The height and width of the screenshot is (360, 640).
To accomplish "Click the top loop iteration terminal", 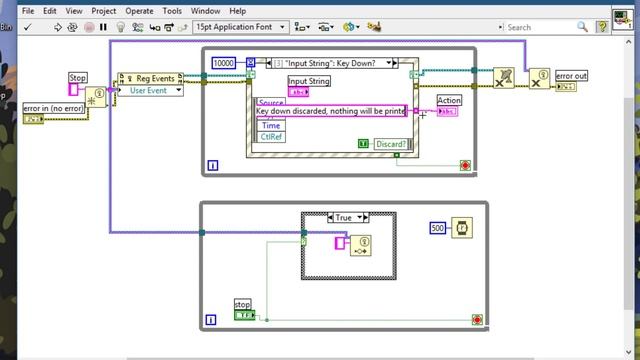I will (x=213, y=165).
